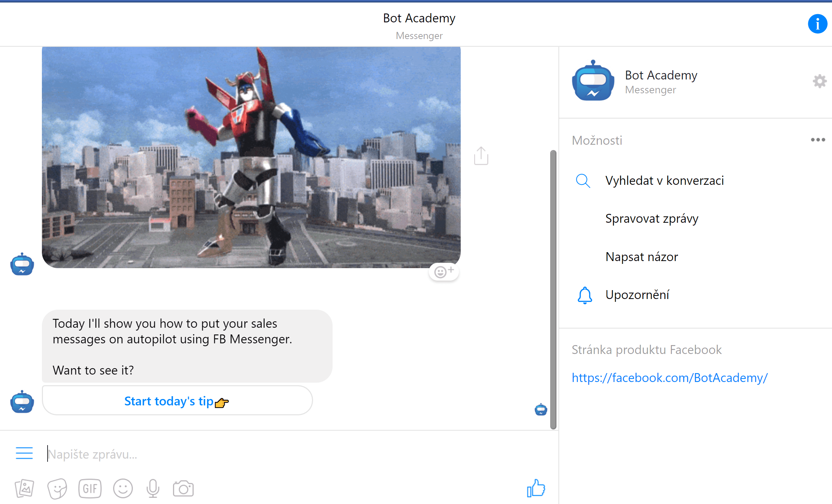Select Vyhledat v konverzaci option
Screen dimensions: 832x504
pos(664,181)
